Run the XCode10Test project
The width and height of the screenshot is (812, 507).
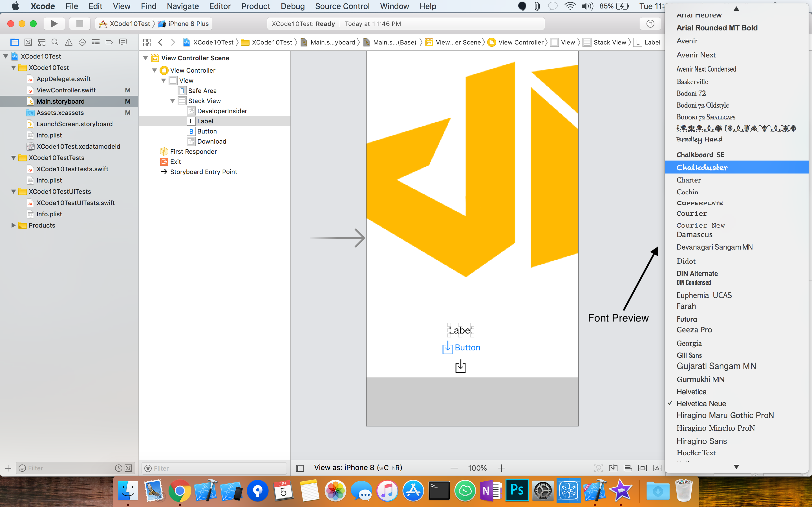coord(54,23)
